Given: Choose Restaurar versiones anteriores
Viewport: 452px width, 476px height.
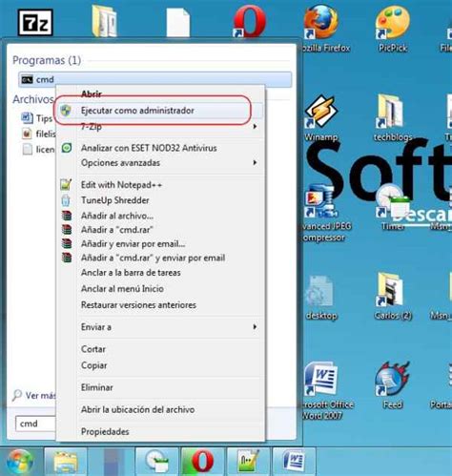Looking at the screenshot, I should pos(138,305).
